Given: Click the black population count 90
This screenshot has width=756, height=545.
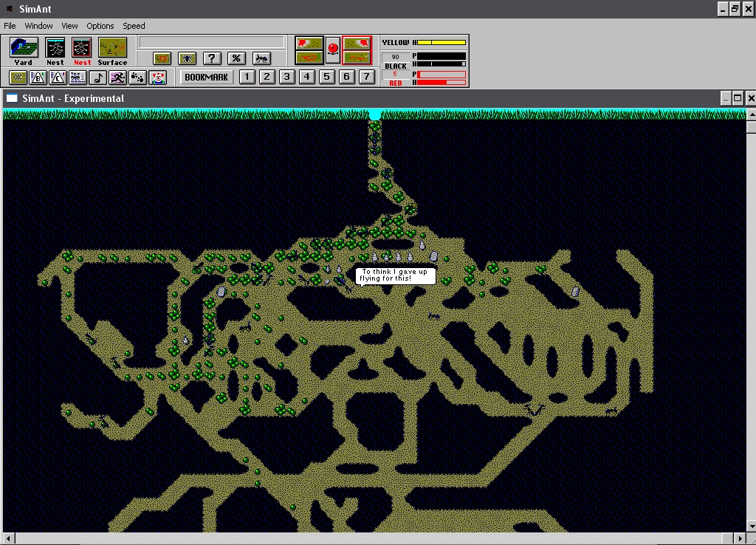Looking at the screenshot, I should pos(396,57).
